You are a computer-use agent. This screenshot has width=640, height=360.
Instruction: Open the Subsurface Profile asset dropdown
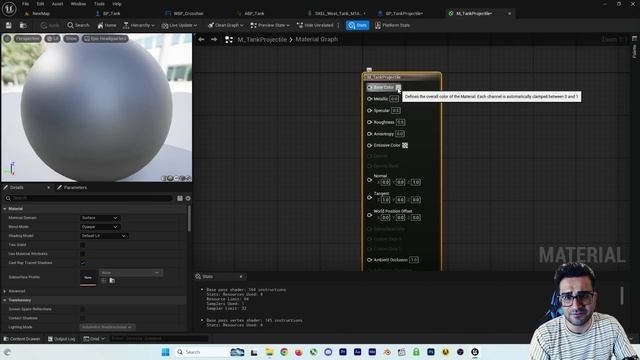coord(131,273)
